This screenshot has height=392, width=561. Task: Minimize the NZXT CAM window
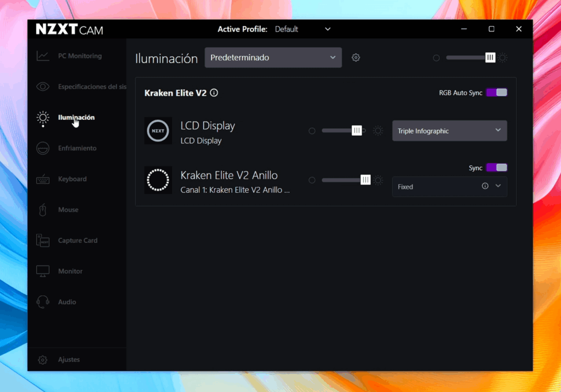click(464, 29)
